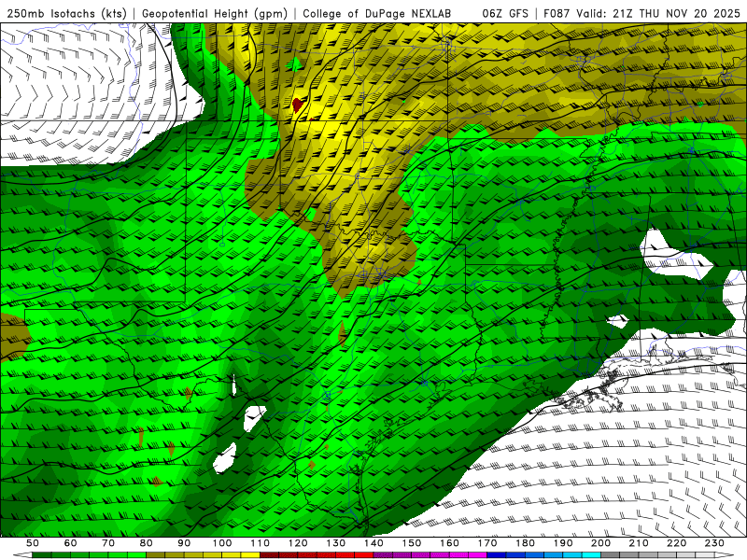
Task: Click the 230 label on the color scale
Action: click(x=714, y=543)
